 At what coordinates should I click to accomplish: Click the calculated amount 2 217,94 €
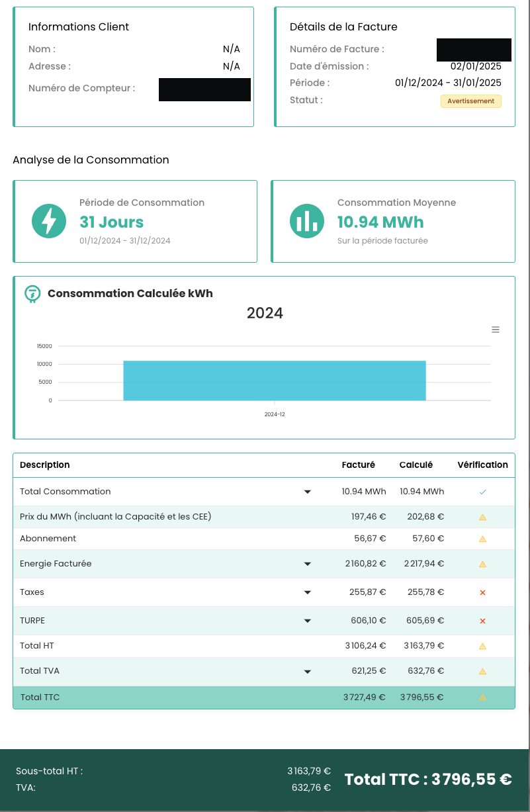click(423, 564)
